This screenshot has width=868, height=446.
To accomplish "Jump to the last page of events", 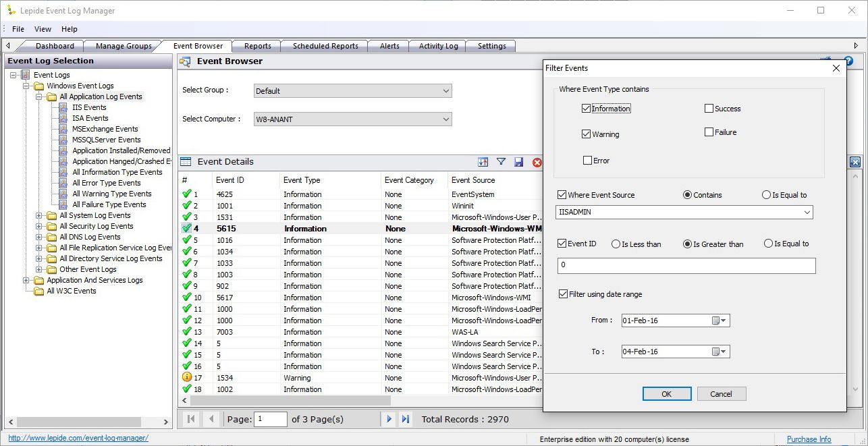I will click(406, 419).
